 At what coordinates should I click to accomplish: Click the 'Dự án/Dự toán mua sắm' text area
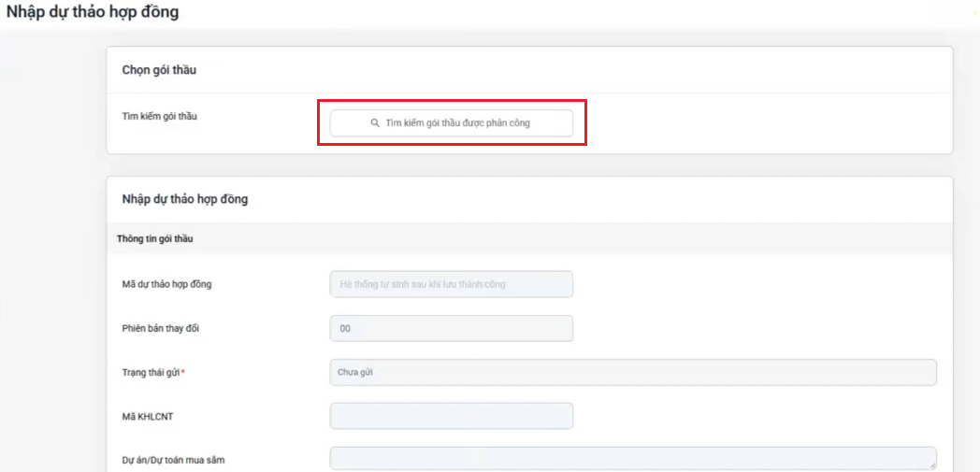pos(633,459)
